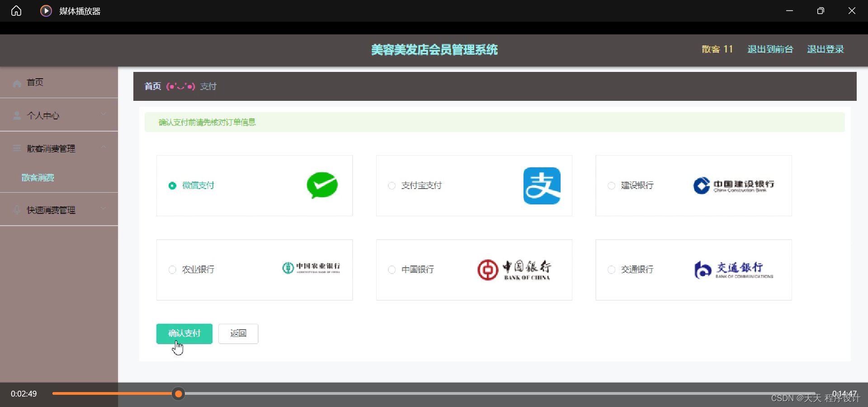
Task: Click 支付 in the breadcrumb
Action: pos(208,86)
